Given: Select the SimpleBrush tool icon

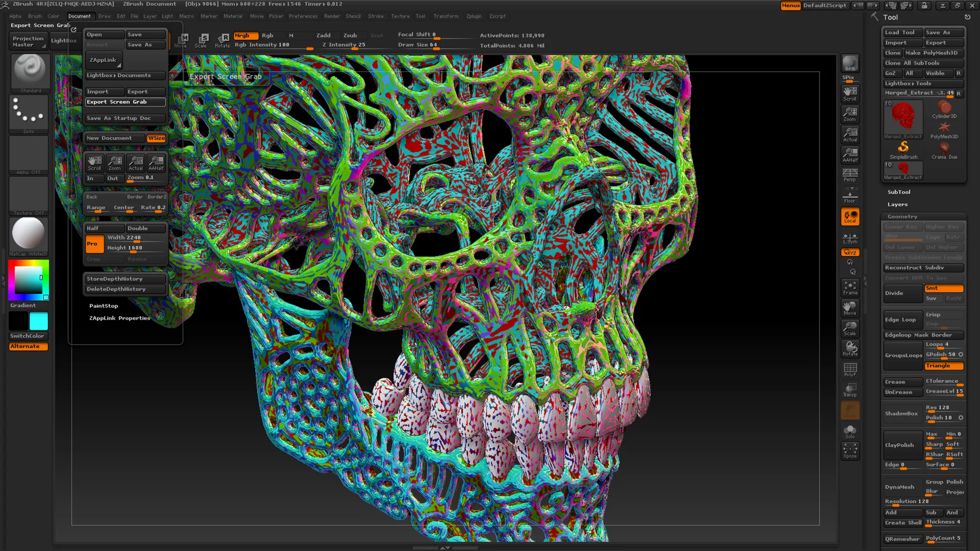Looking at the screenshot, I should 903,150.
